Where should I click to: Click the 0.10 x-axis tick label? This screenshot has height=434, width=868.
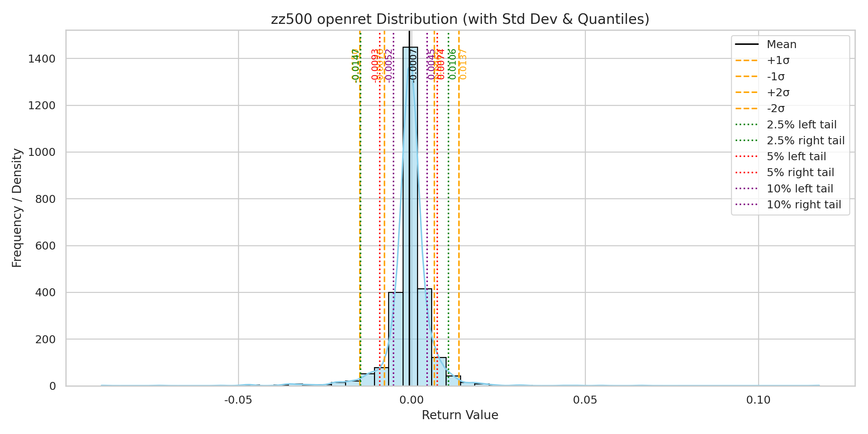tap(758, 400)
